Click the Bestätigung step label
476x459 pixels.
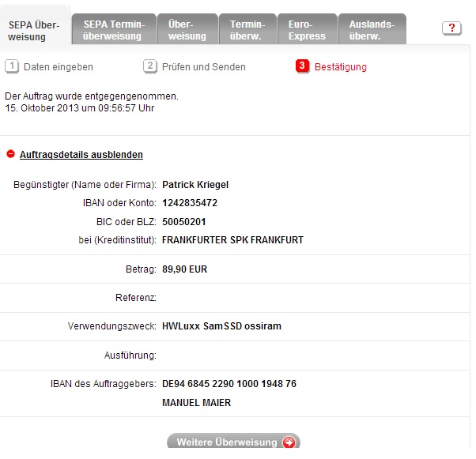[x=341, y=67]
